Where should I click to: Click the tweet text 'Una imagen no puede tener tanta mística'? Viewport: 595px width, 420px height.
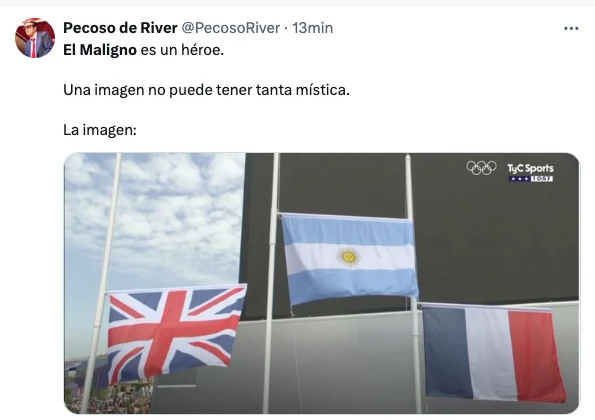coord(206,90)
